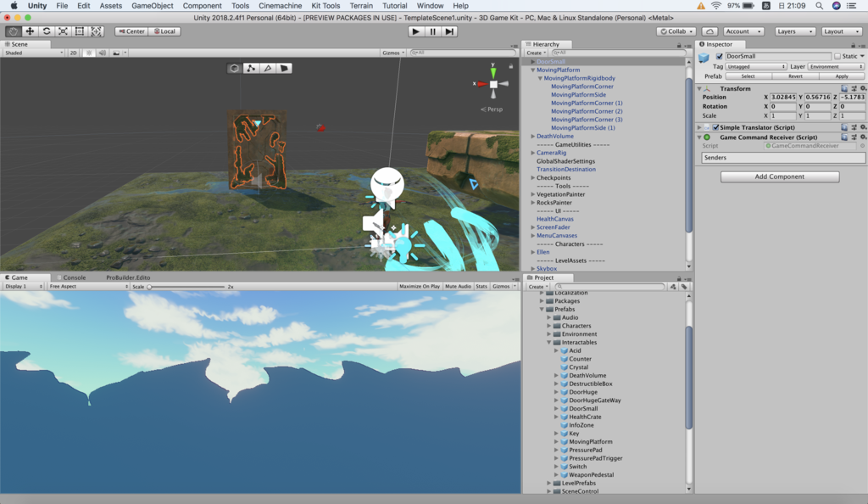
Task: Open the Cinemachine menu
Action: point(280,6)
